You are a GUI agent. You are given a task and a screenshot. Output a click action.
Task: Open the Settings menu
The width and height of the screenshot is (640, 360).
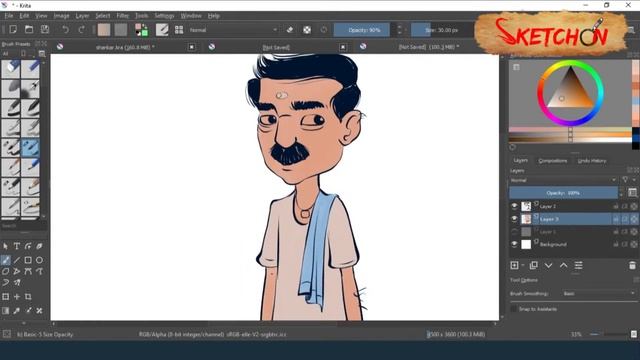point(164,16)
